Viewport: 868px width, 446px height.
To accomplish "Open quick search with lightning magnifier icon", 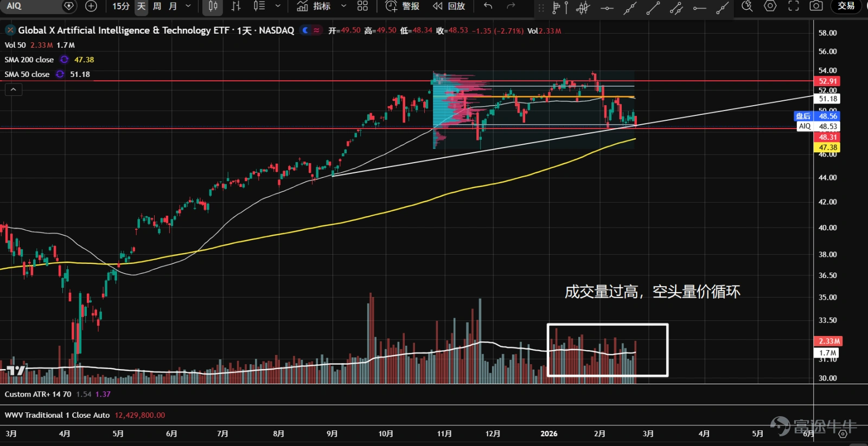I will tap(747, 6).
